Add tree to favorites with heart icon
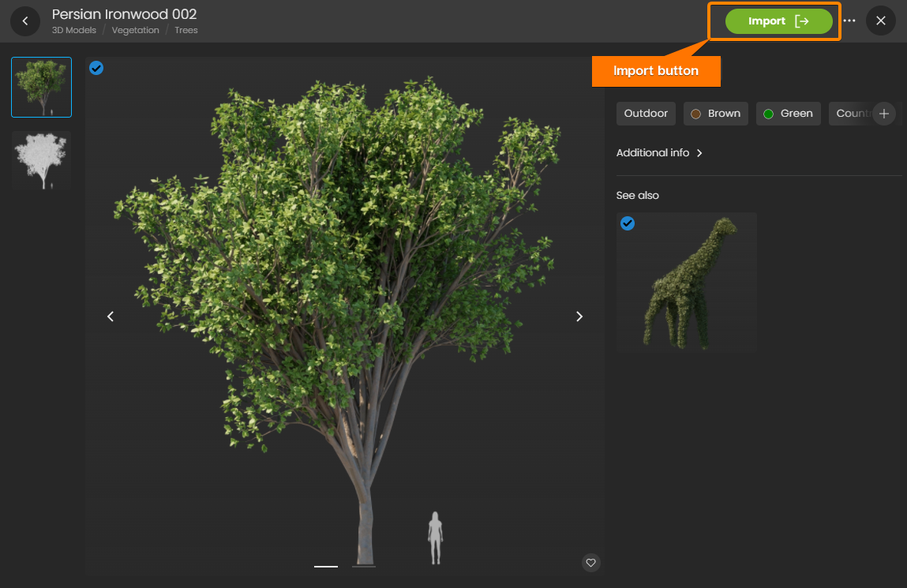The height and width of the screenshot is (588, 907). point(590,563)
